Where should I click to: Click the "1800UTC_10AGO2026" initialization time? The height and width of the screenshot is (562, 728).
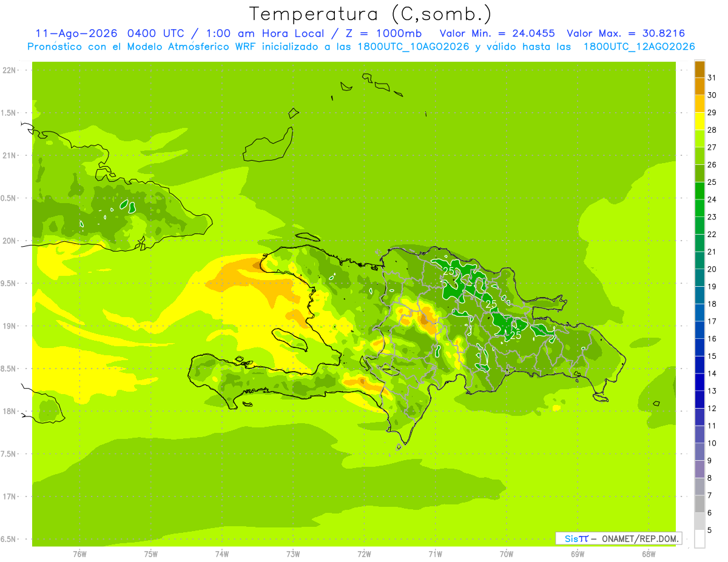click(x=414, y=47)
